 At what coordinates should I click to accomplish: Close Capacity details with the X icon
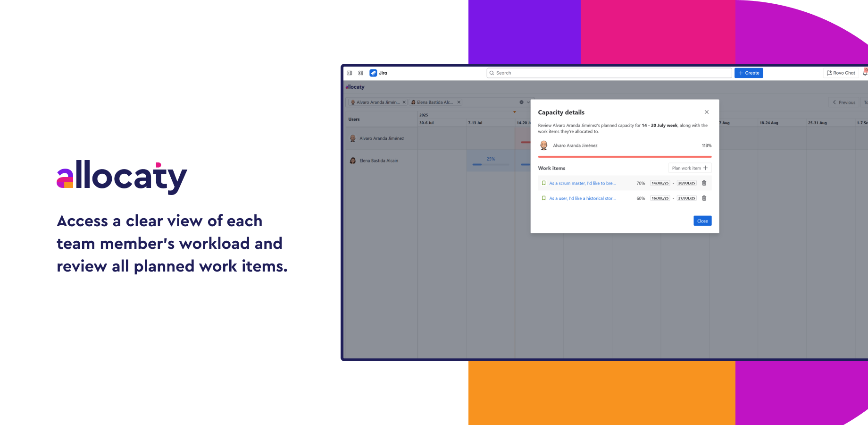[707, 112]
